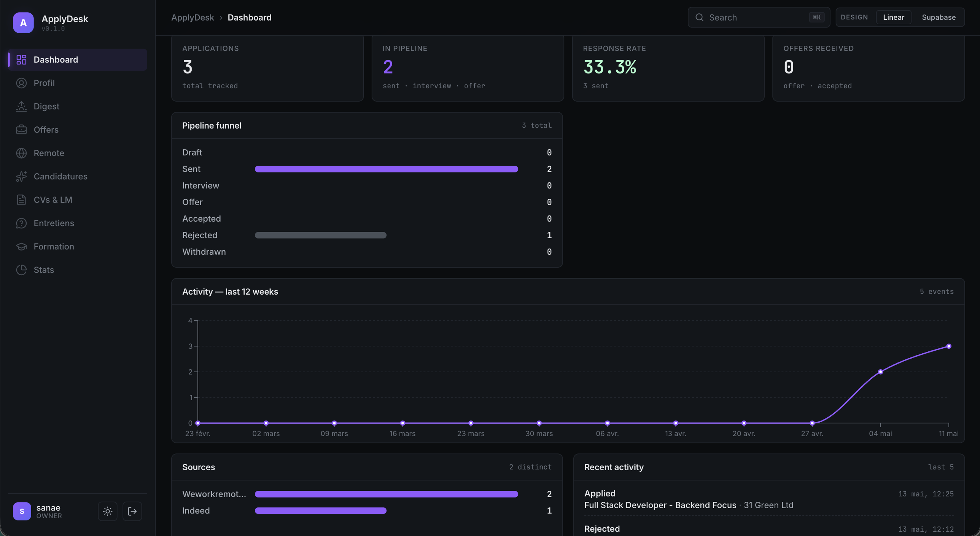This screenshot has height=536, width=980.
Task: Click the ⌘K shortcut badge
Action: point(816,17)
